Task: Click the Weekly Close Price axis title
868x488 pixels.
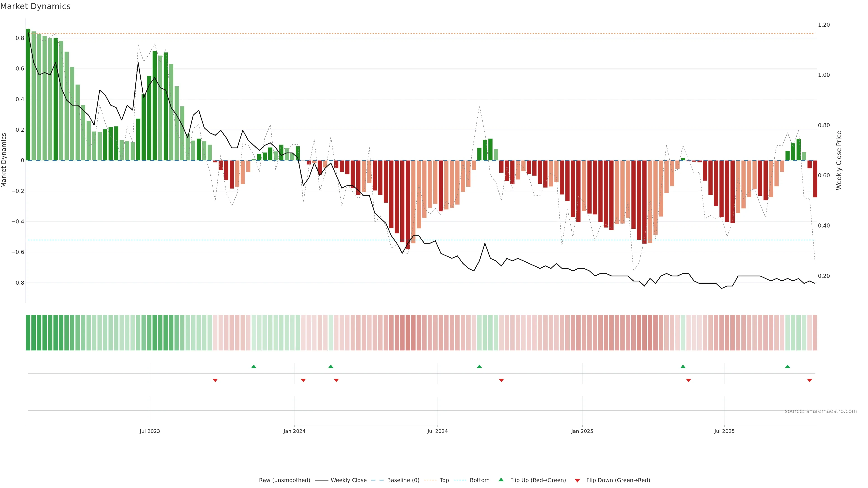Action: pos(839,160)
